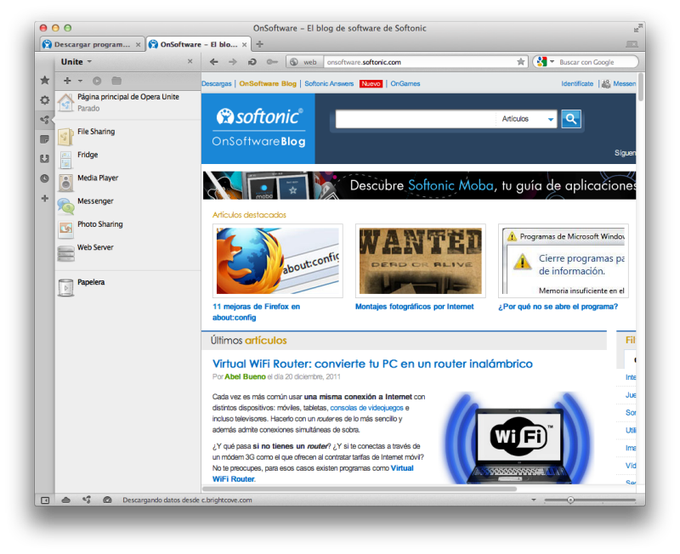The width and height of the screenshot is (680, 554).
Task: Toggle the panels button in status bar
Action: pos(45,500)
